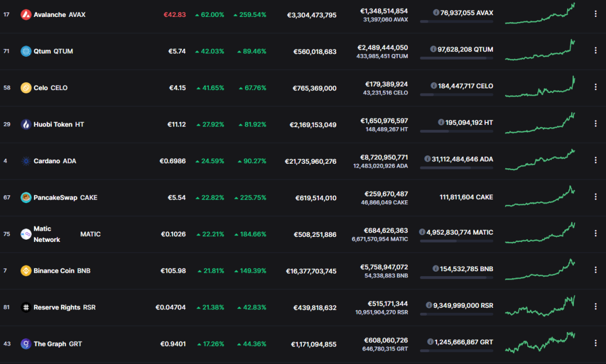Click the info icon beside 31,112,484,646 ADA
The image size is (606, 364).
coord(427,159)
